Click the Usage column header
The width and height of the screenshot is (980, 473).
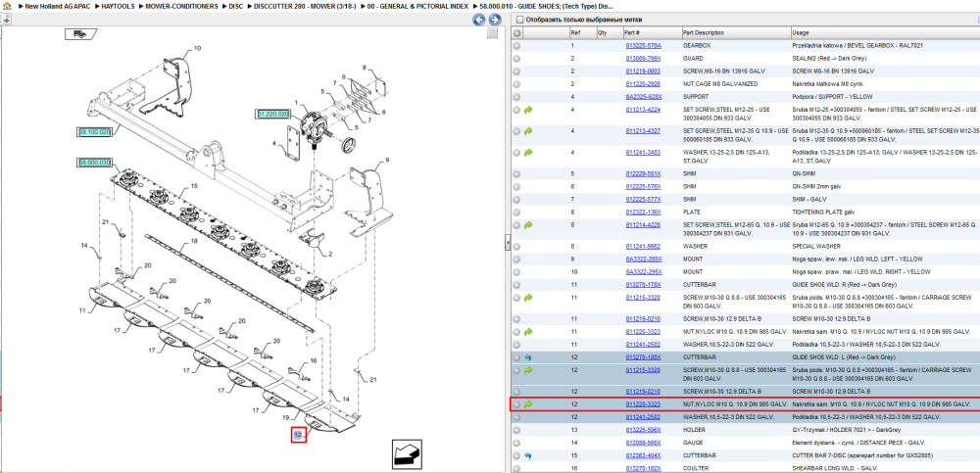[x=884, y=32]
